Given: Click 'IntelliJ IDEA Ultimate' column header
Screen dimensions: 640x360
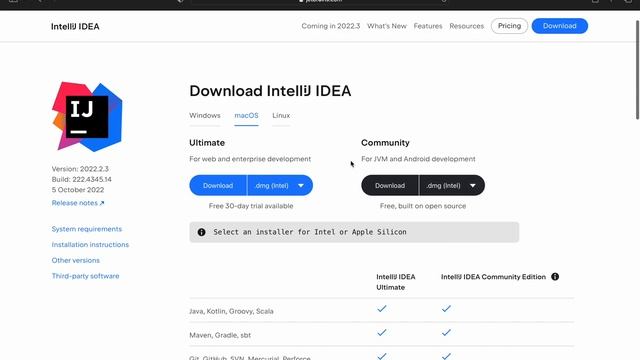Looking at the screenshot, I should tap(396, 282).
